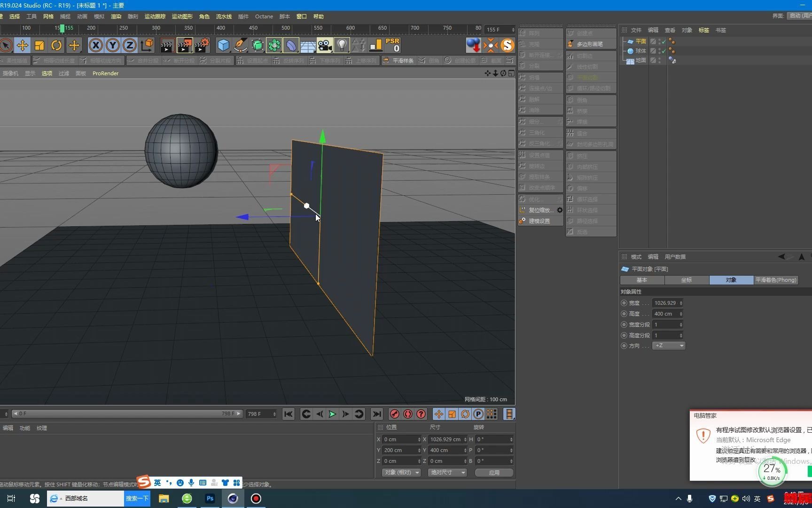Open the 绝对尺寸 size mode dropdown

pyautogui.click(x=447, y=472)
